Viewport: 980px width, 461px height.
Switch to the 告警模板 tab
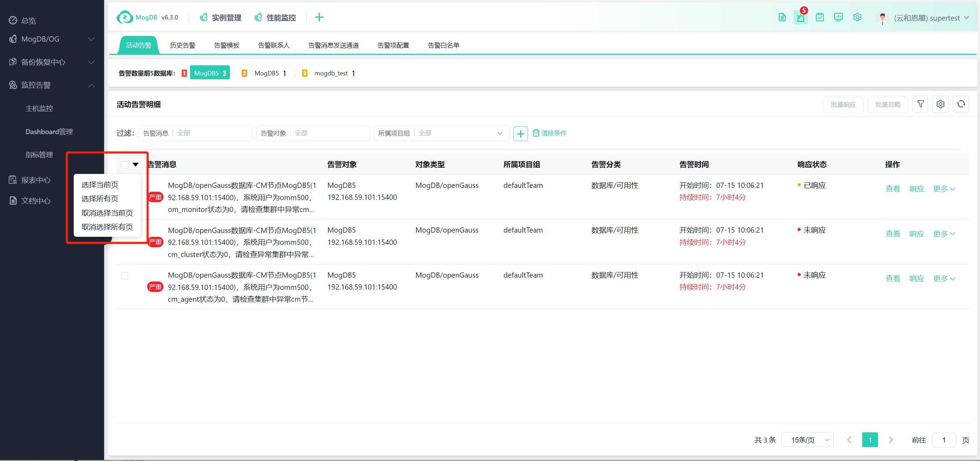click(227, 45)
